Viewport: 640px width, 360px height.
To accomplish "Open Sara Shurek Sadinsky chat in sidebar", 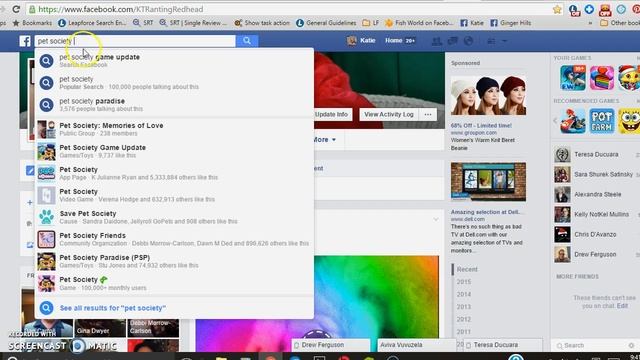I will (596, 175).
